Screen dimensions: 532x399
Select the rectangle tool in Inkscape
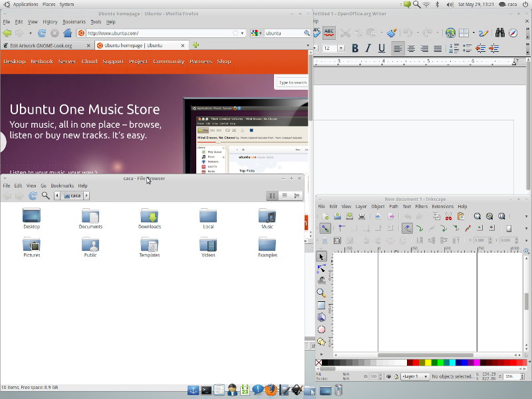coord(321,305)
